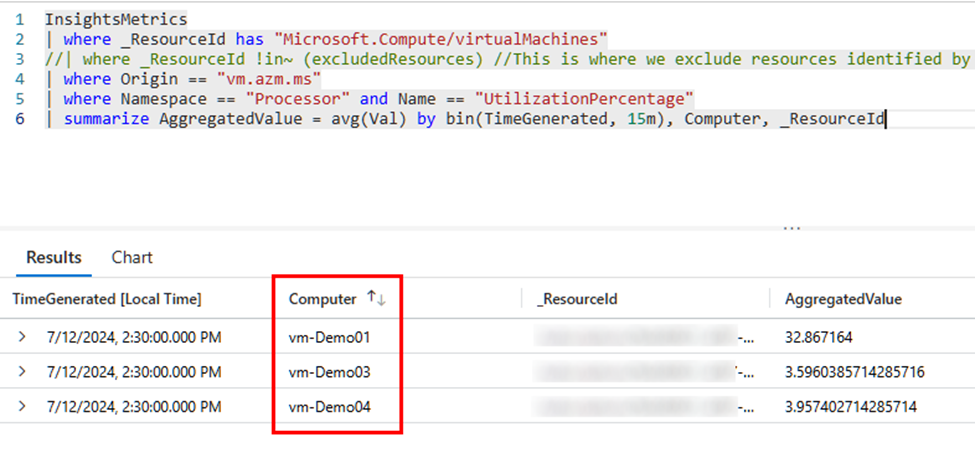Viewport: 975px width, 463px height.
Task: Click line number 6 in editor gutter
Action: pos(20,119)
